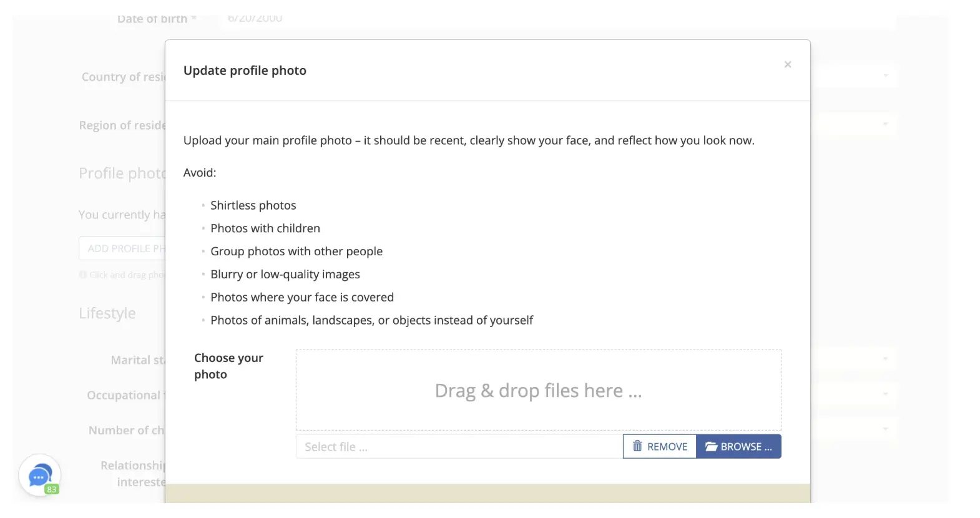Click the ADD PROFILE PHOTO button behind dialog
This screenshot has width=980, height=518.
(122, 248)
